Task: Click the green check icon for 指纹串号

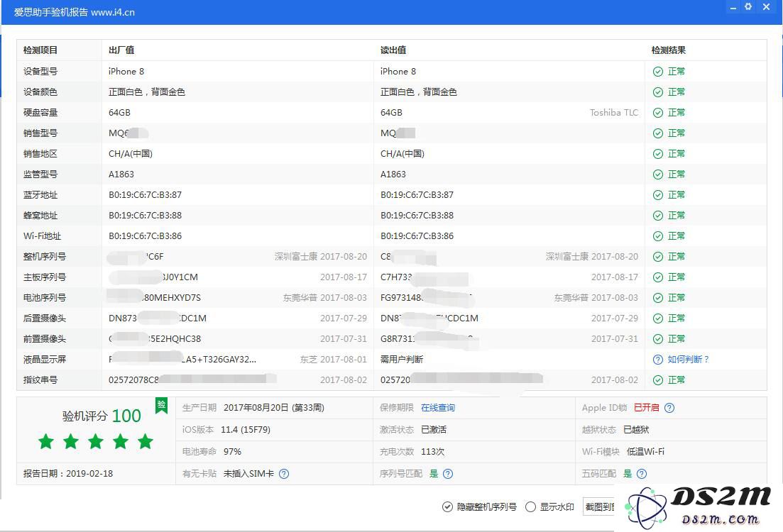Action: coord(657,379)
